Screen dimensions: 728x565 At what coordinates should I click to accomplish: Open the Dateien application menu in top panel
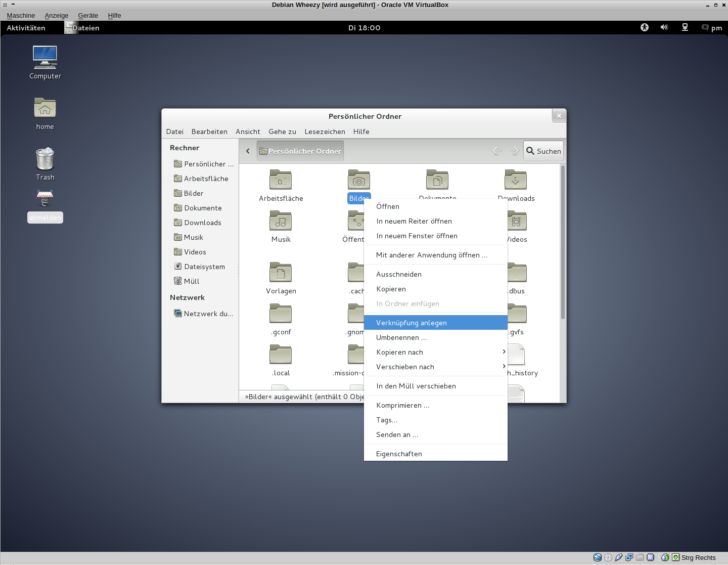click(x=82, y=28)
